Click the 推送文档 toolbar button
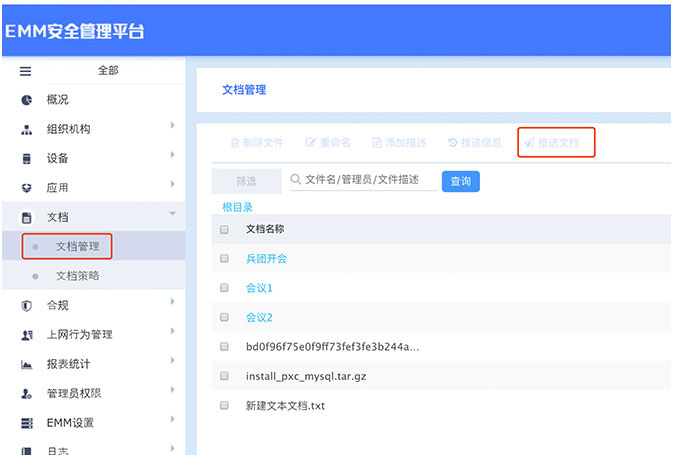Screen dimensions: 673x457 coord(556,143)
